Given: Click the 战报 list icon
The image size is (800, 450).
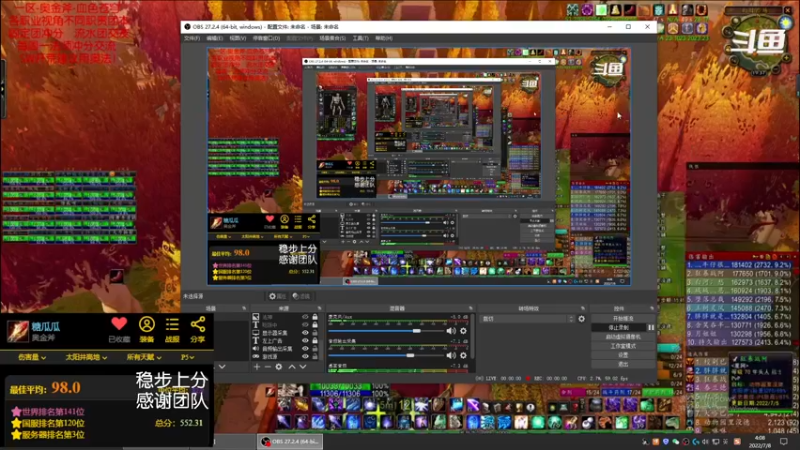Looking at the screenshot, I should pyautogui.click(x=172, y=324).
